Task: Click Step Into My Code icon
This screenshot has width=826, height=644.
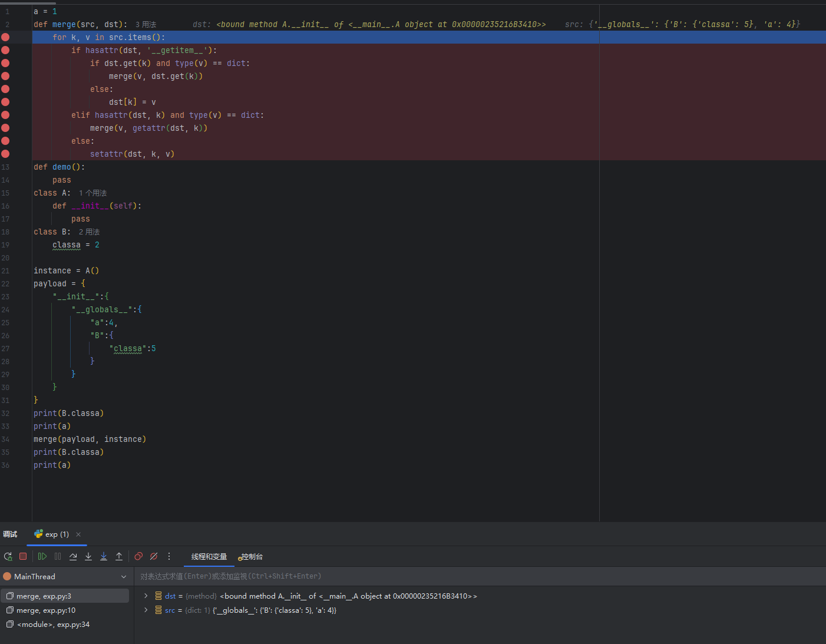Action: [104, 556]
